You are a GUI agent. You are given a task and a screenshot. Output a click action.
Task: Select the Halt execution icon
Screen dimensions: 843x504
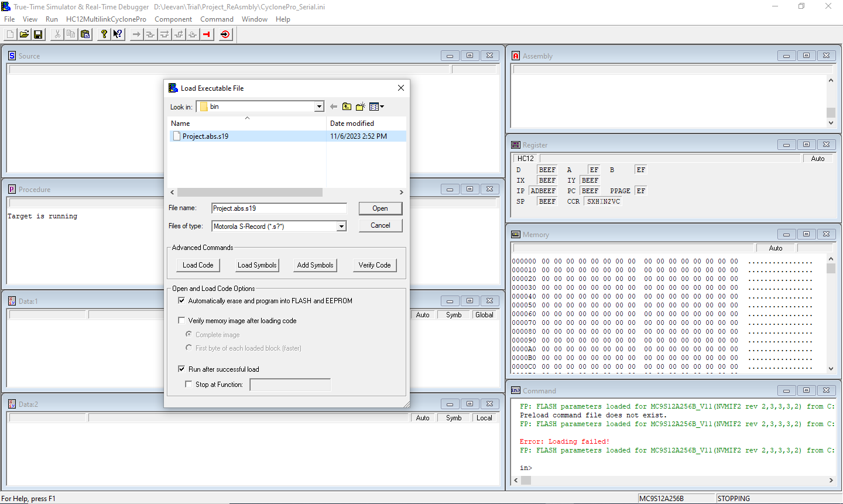pyautogui.click(x=206, y=34)
